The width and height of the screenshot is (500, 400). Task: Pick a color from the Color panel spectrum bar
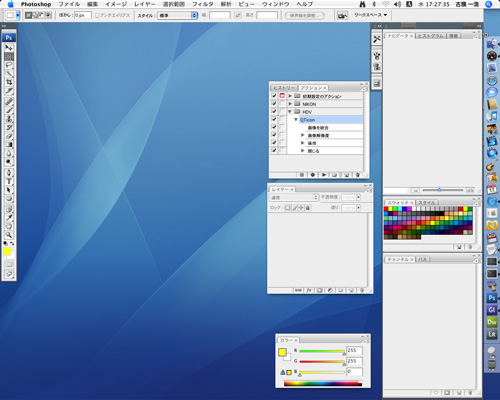323,383
